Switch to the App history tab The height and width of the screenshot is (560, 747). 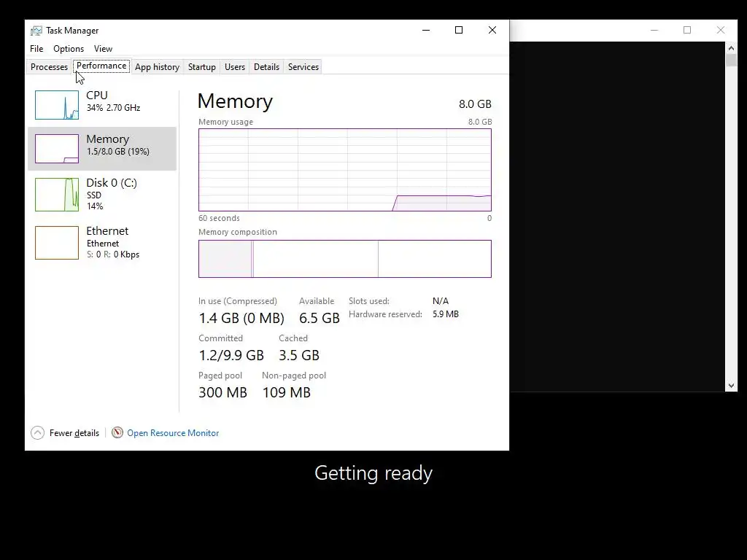pyautogui.click(x=158, y=67)
